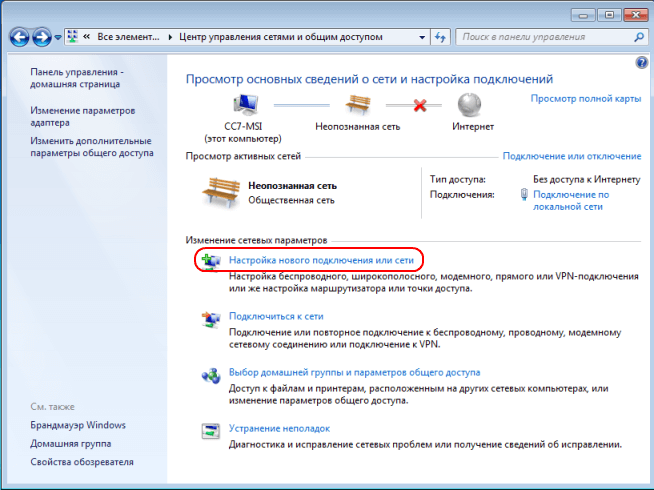Viewport: 654px width, 490px height.
Task: Open Брандмауэр Windows link
Action: tap(78, 425)
